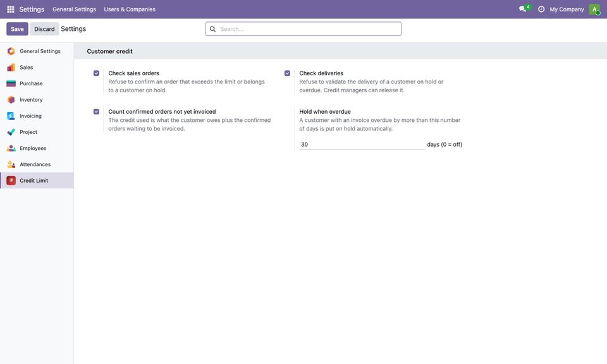Edit the Hold when overdue days field
607x364 pixels.
coord(362,144)
